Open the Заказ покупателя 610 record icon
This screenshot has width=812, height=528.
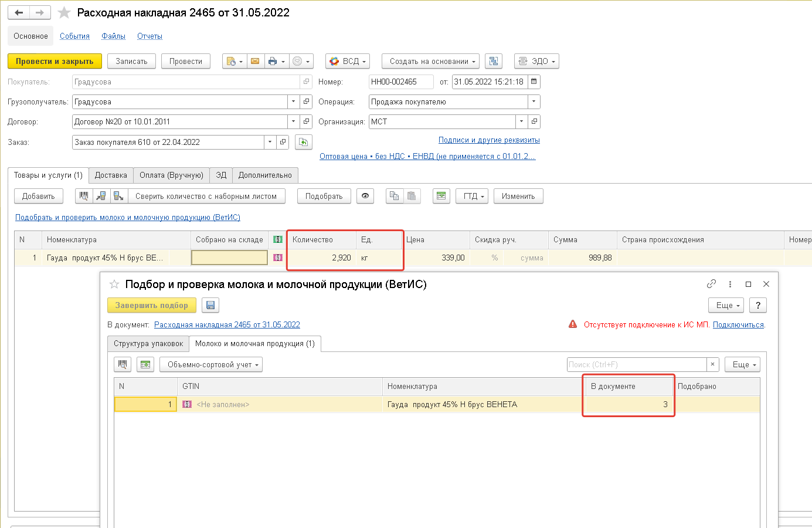283,142
